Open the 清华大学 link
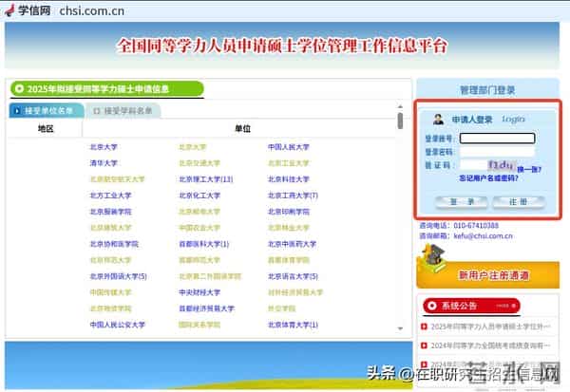 [104, 163]
